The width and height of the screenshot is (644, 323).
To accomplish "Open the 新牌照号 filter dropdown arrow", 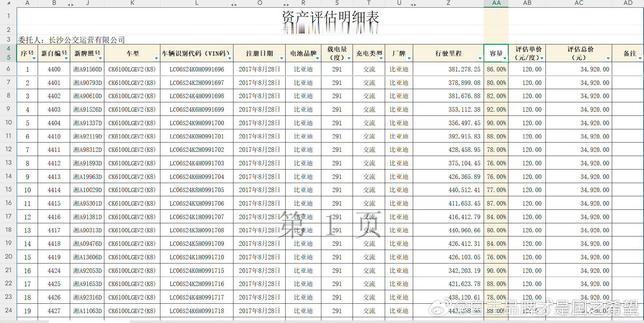I will coord(100,58).
